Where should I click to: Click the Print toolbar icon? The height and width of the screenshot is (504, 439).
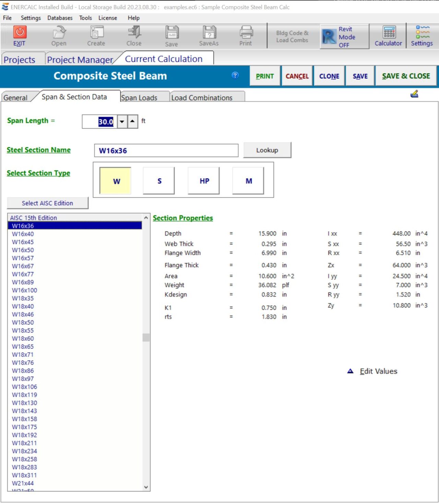coord(246,32)
